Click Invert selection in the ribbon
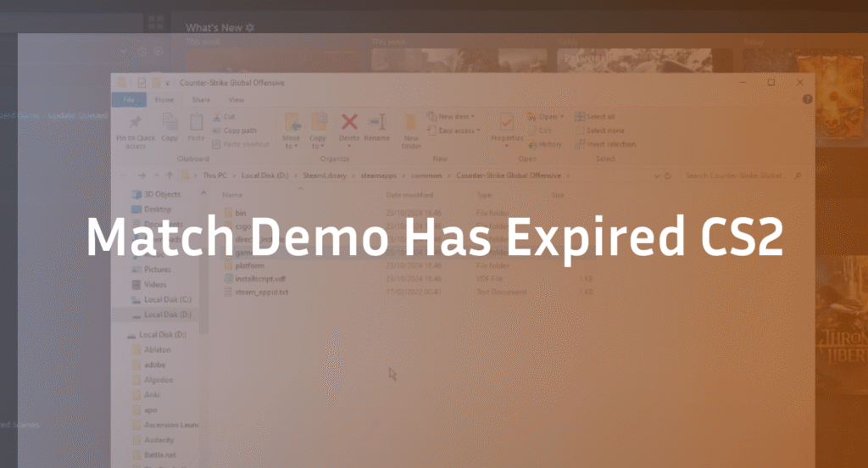This screenshot has height=468, width=868. tap(605, 144)
